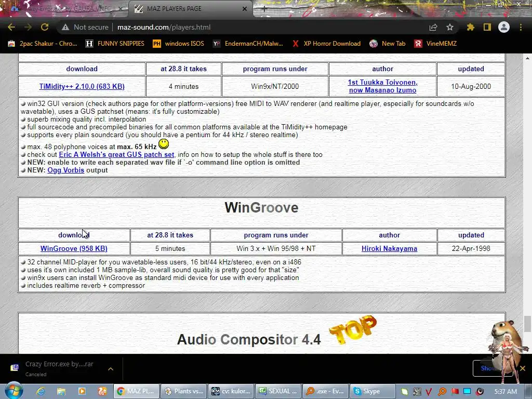Expand options for Crazy Error.exe download chevron
The height and width of the screenshot is (399, 532).
pyautogui.click(x=111, y=369)
